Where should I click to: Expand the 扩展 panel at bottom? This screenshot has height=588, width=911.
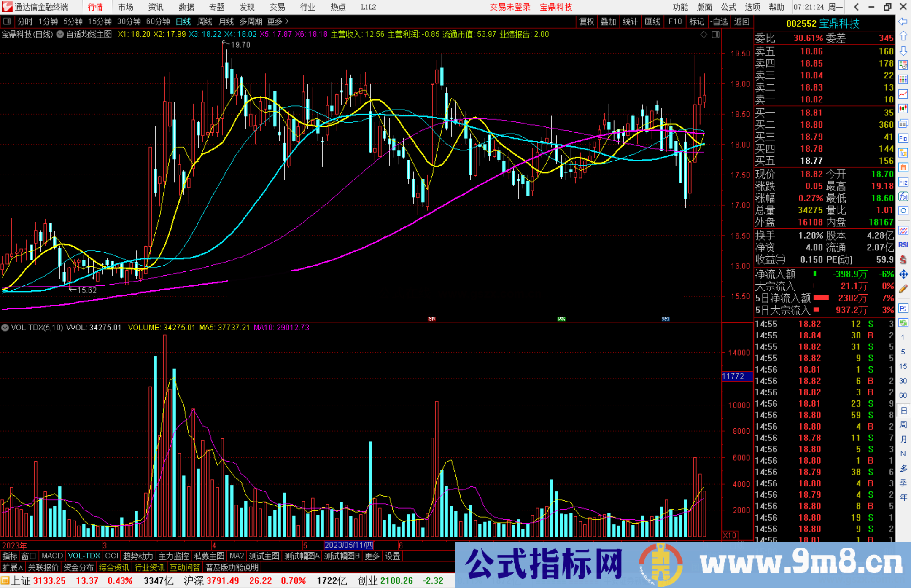tap(12, 567)
